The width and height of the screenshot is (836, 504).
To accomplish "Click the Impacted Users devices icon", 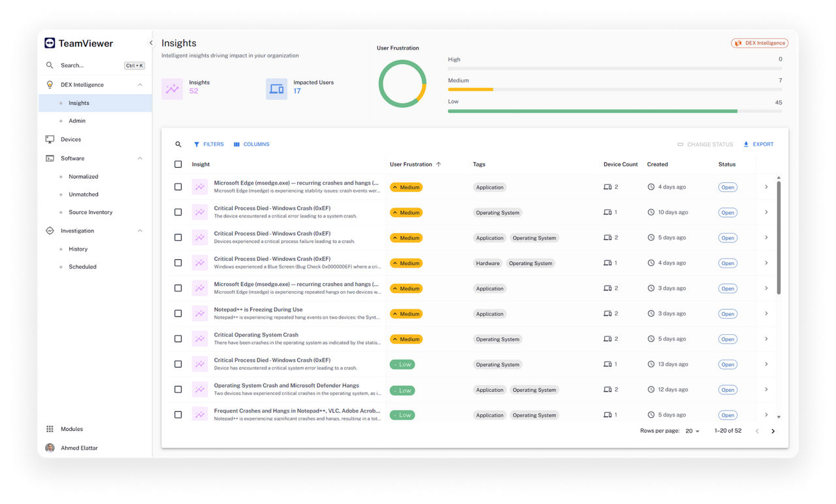I will click(x=277, y=89).
